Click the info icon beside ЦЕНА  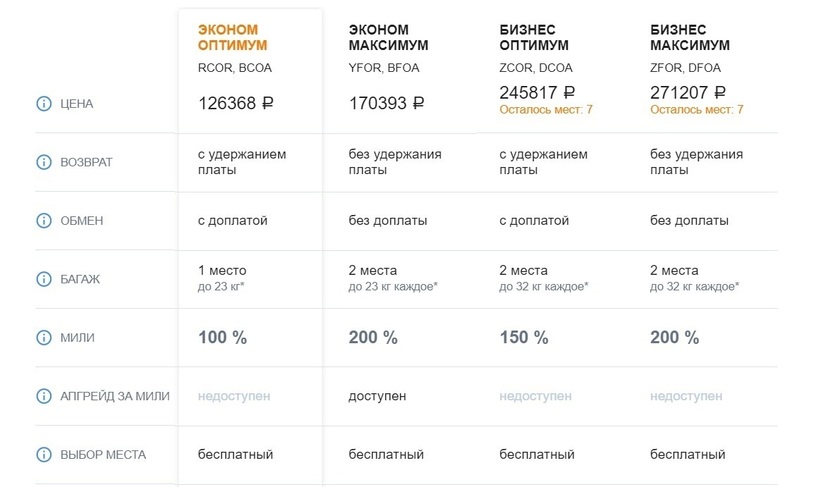click(43, 103)
